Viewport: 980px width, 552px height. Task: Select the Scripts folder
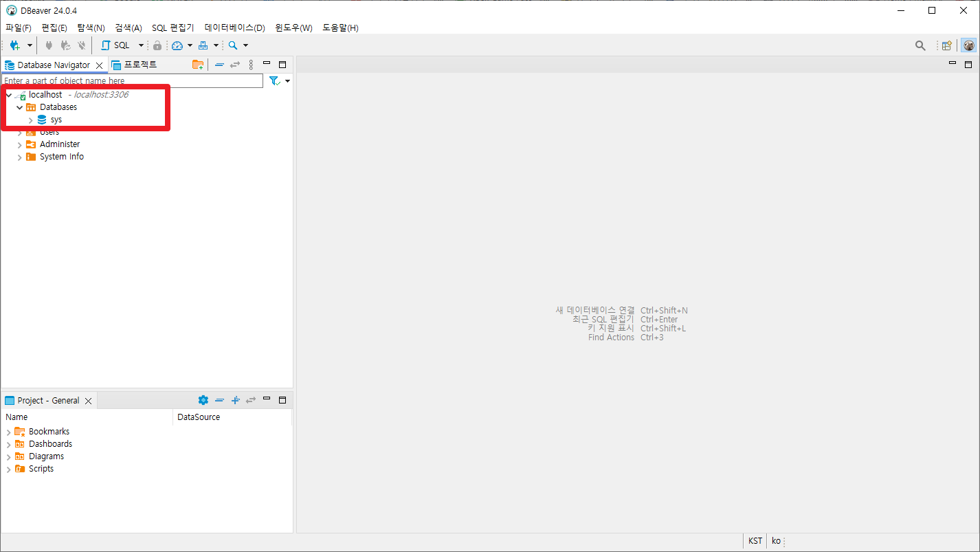41,469
